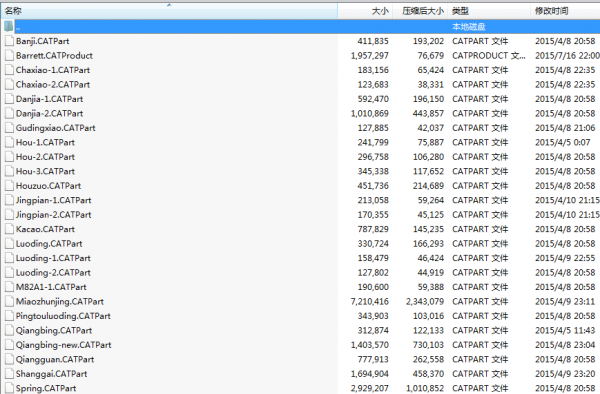Click the file icon beside Hou-1.CATPart
The height and width of the screenshot is (394, 600).
(9, 142)
